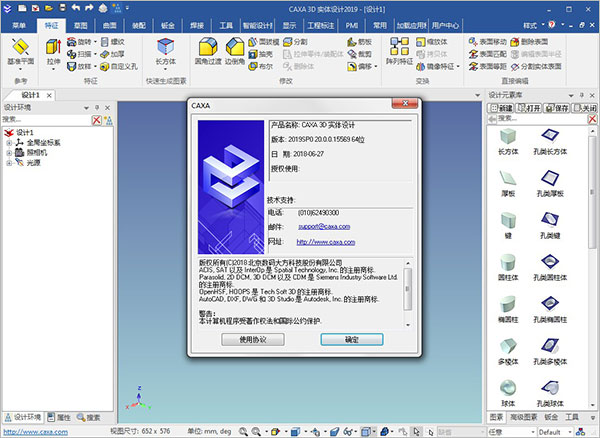Click the 使用协议 license agreement button

click(x=253, y=339)
